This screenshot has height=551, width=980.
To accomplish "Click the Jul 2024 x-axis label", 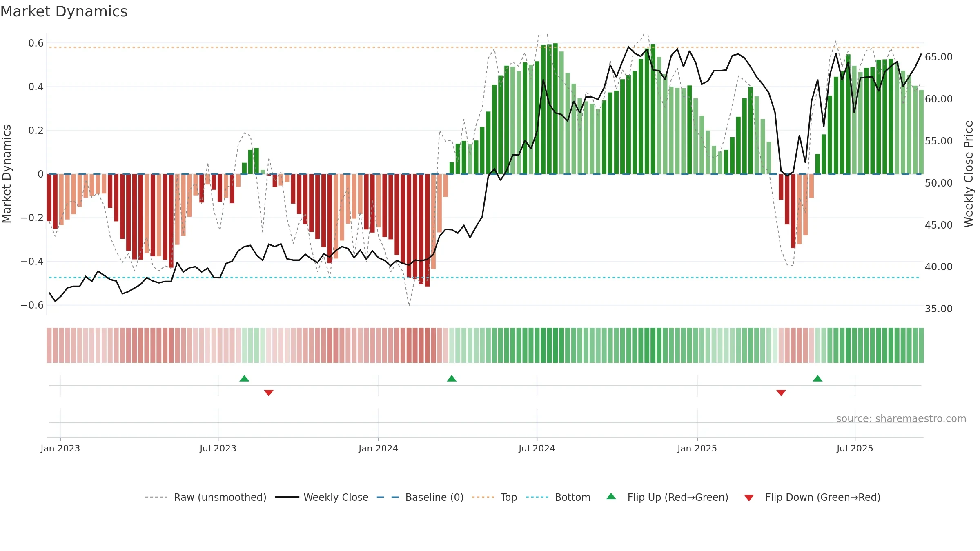I will pyautogui.click(x=537, y=448).
